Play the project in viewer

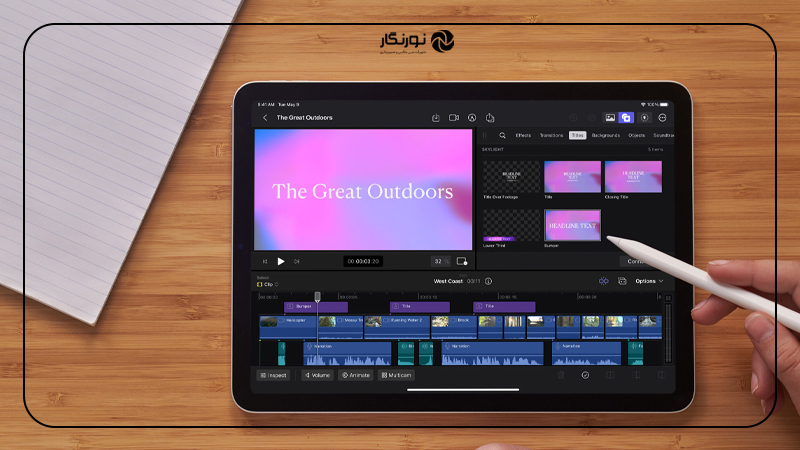(x=281, y=261)
